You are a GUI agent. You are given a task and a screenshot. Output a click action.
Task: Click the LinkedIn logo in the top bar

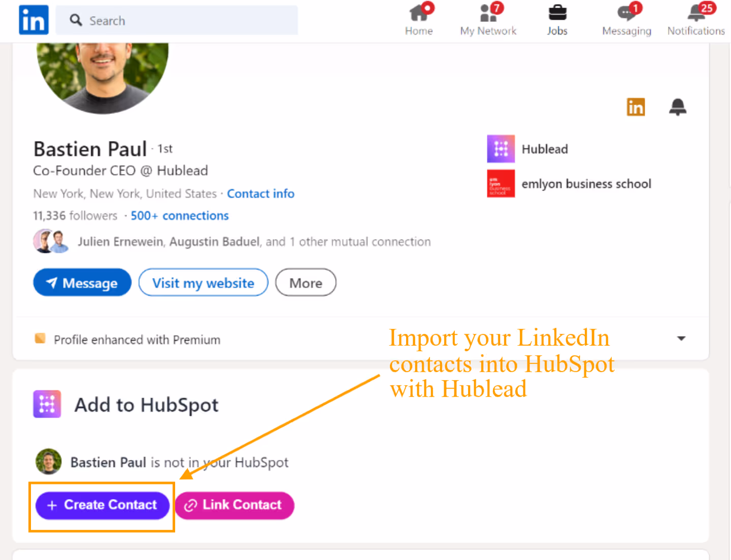click(32, 19)
